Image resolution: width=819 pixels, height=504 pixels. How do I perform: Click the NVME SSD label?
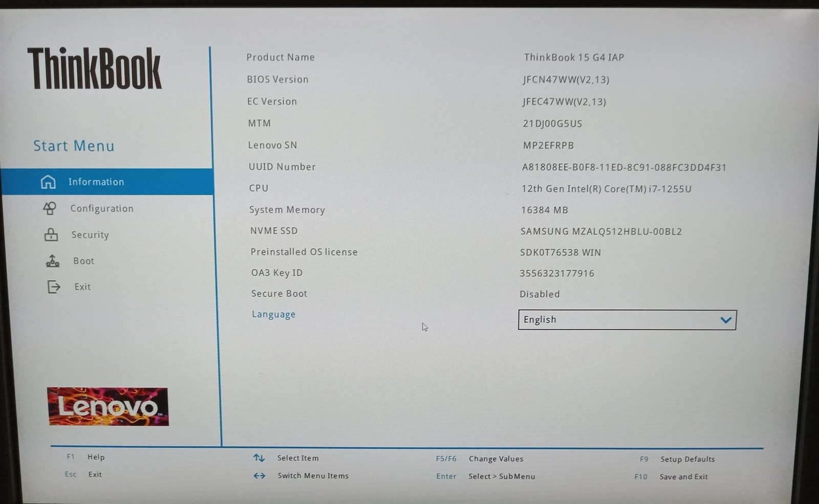[274, 231]
